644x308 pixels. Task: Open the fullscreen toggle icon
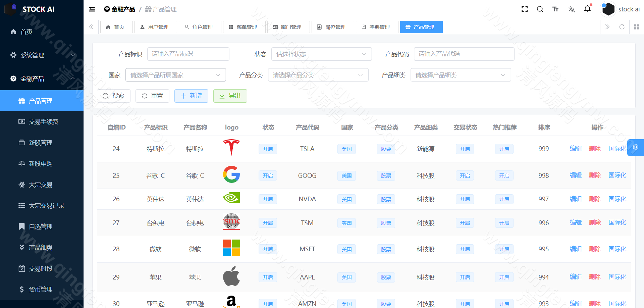pos(524,9)
